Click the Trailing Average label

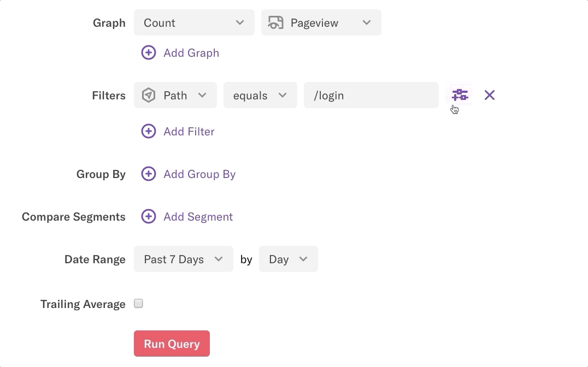(x=83, y=304)
